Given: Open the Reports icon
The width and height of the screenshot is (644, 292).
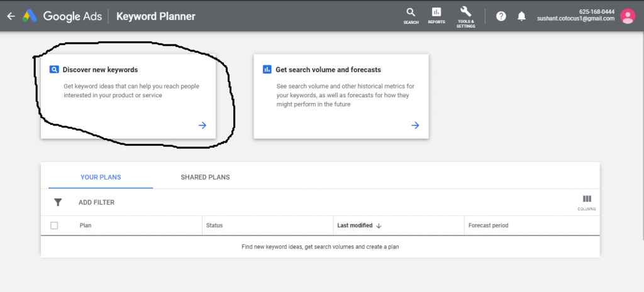Looking at the screenshot, I should pos(436,13).
